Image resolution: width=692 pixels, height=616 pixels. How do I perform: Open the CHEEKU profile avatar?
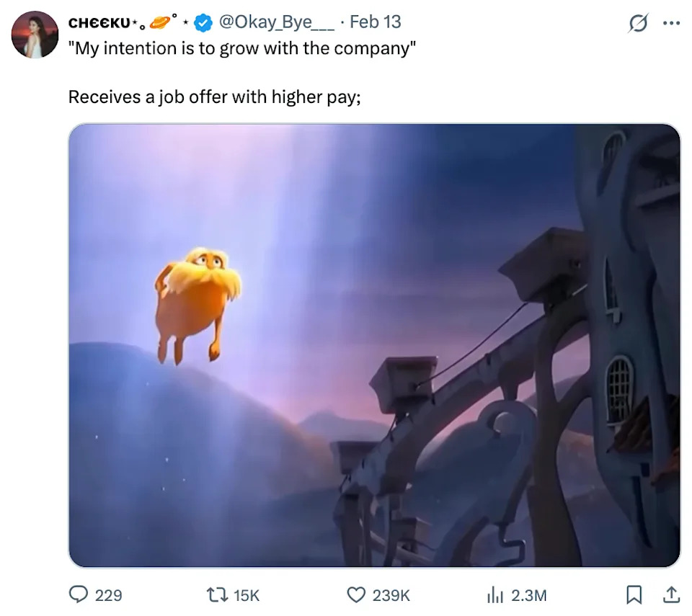point(35,35)
